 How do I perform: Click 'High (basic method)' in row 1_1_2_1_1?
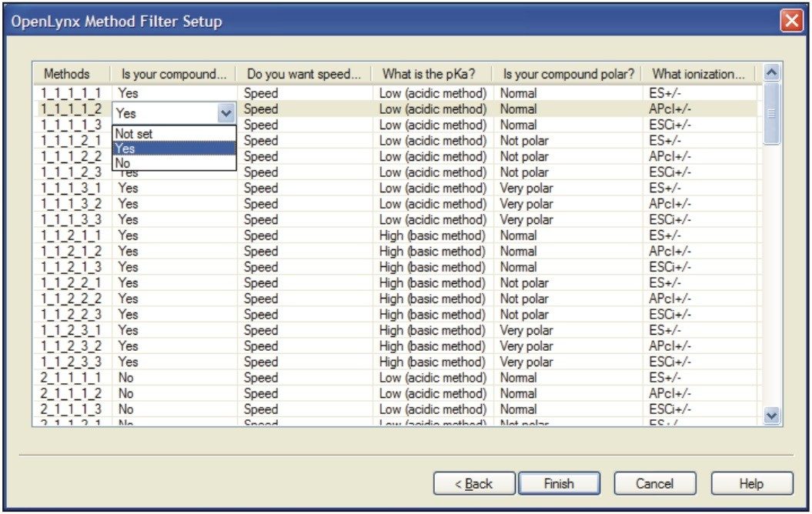coord(433,235)
